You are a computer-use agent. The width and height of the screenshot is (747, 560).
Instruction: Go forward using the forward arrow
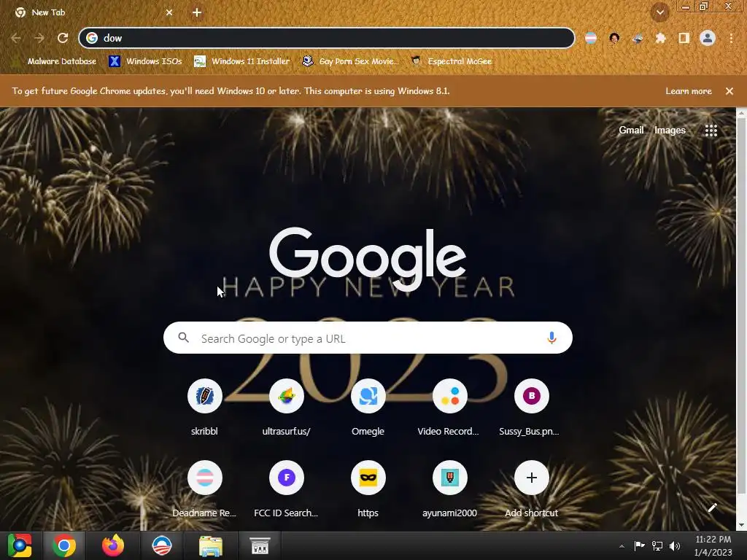point(39,38)
